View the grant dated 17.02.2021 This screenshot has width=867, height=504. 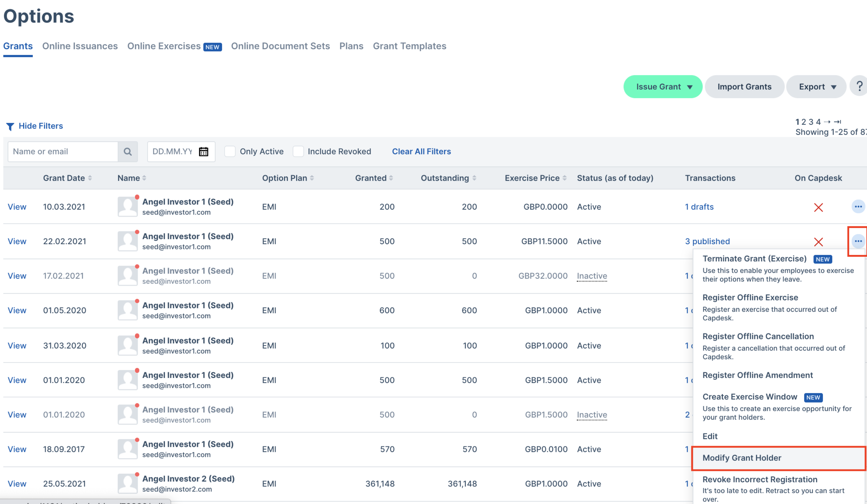17,276
